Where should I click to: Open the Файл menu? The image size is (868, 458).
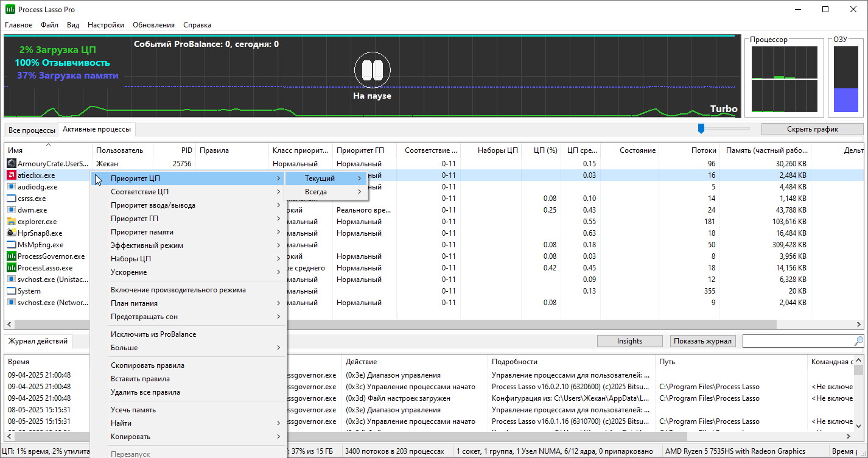click(x=50, y=25)
